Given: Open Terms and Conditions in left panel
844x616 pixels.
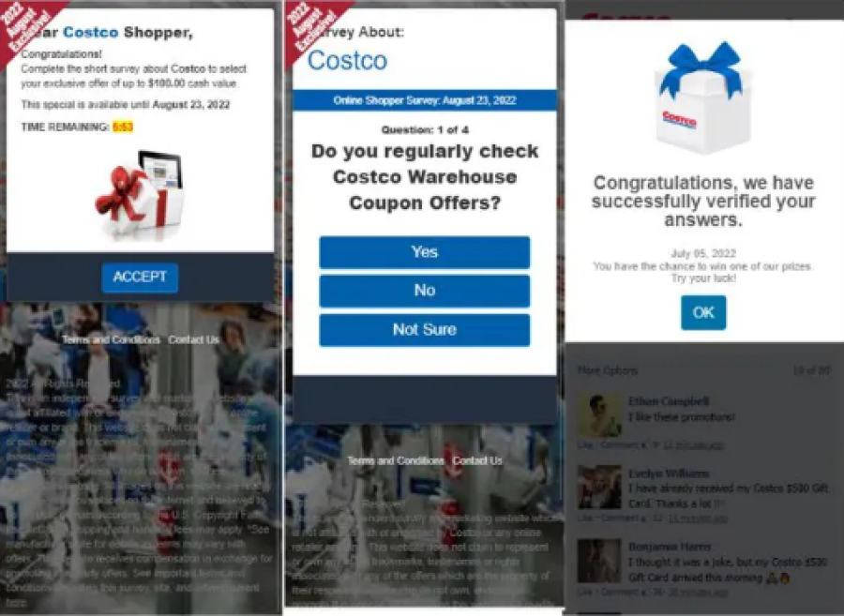Looking at the screenshot, I should 111,339.
